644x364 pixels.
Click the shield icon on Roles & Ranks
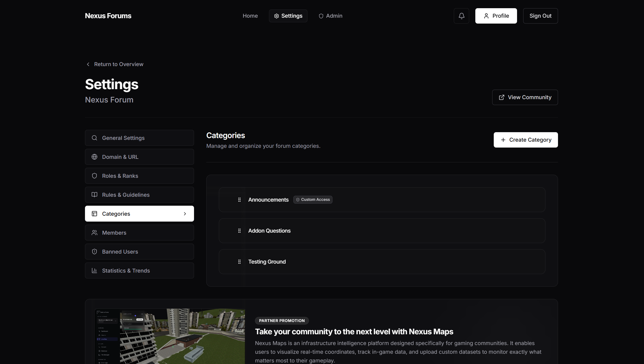click(x=94, y=176)
